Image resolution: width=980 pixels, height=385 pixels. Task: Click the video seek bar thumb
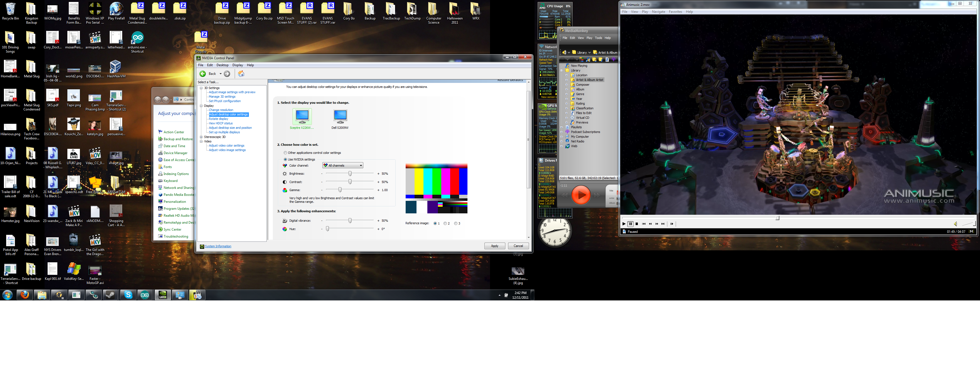tap(777, 218)
